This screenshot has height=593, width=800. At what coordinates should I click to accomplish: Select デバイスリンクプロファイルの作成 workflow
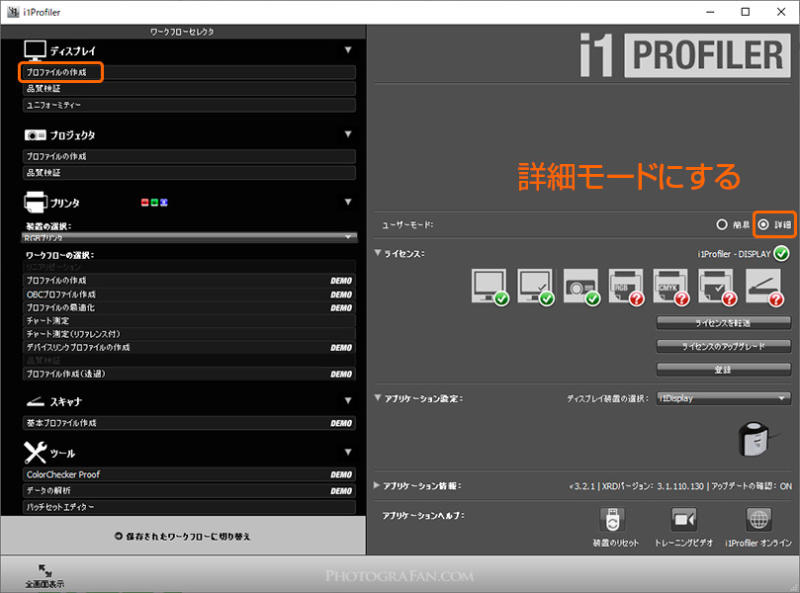tap(189, 348)
